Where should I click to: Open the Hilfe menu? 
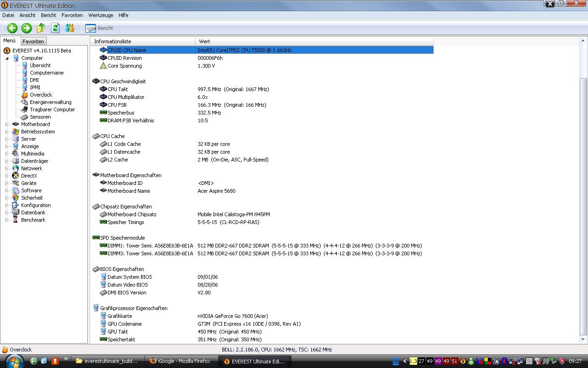(x=124, y=15)
